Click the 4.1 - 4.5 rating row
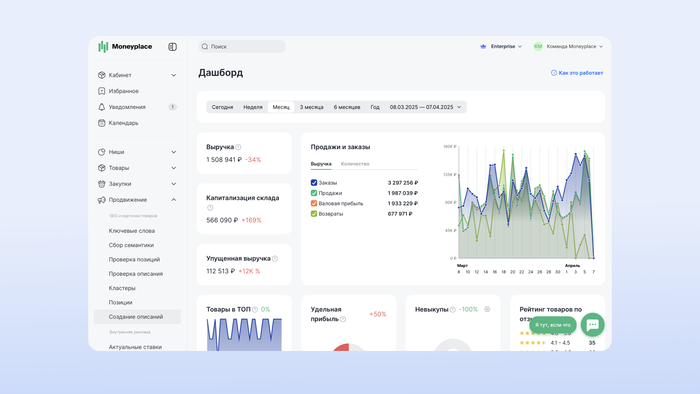Viewport: 700px width, 394px height. pos(558,343)
